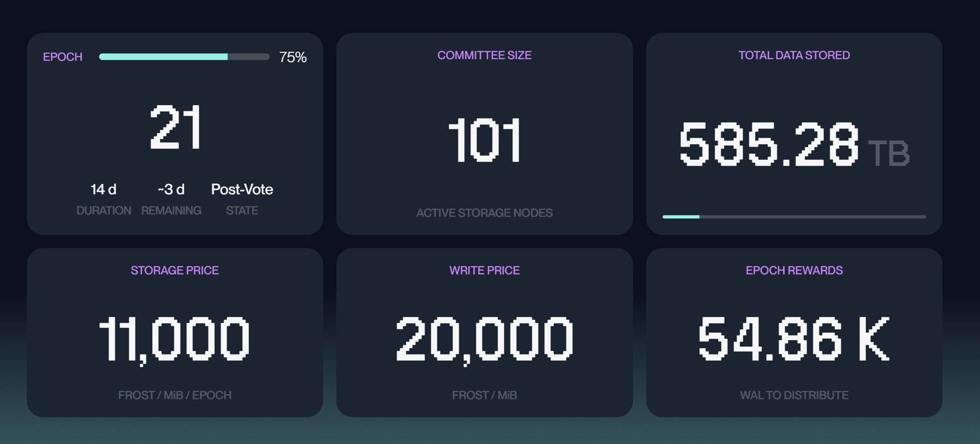980x444 pixels.
Task: Click the 20,000 write price value
Action: pos(484,339)
